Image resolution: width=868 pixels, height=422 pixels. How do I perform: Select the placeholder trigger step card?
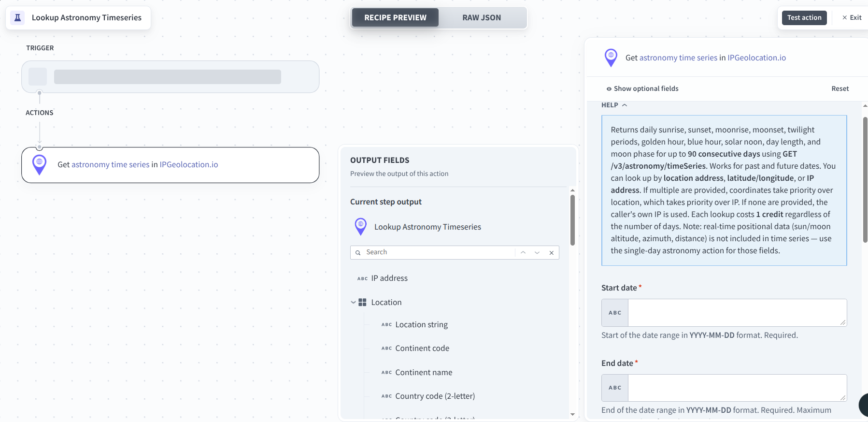coord(170,77)
